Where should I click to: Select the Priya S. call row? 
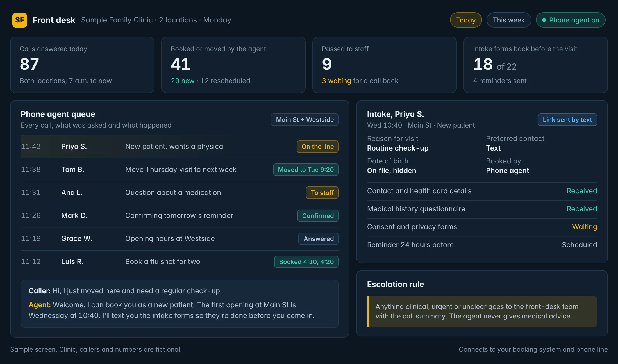(x=180, y=147)
